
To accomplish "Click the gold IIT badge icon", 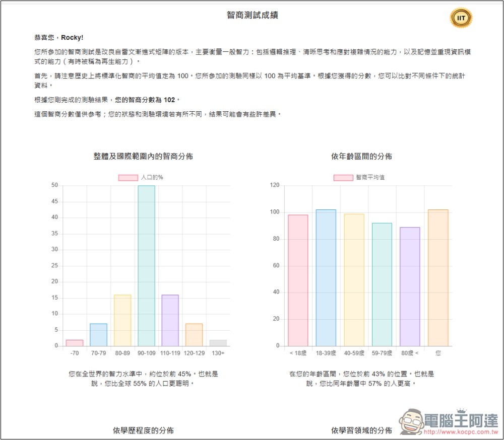I will [461, 18].
